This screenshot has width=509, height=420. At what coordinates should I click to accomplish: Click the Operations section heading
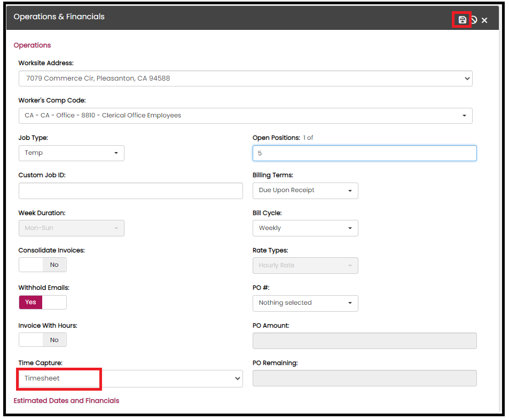(32, 45)
